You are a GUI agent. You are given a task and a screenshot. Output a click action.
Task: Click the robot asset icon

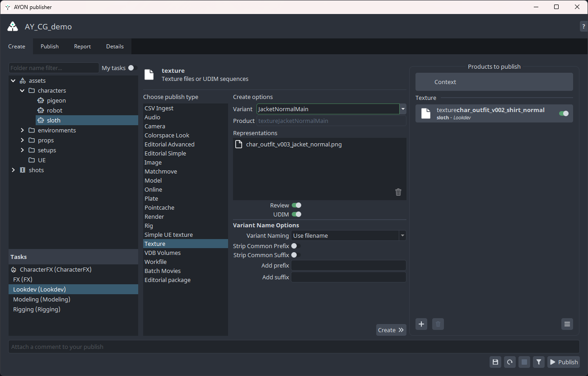coord(41,110)
